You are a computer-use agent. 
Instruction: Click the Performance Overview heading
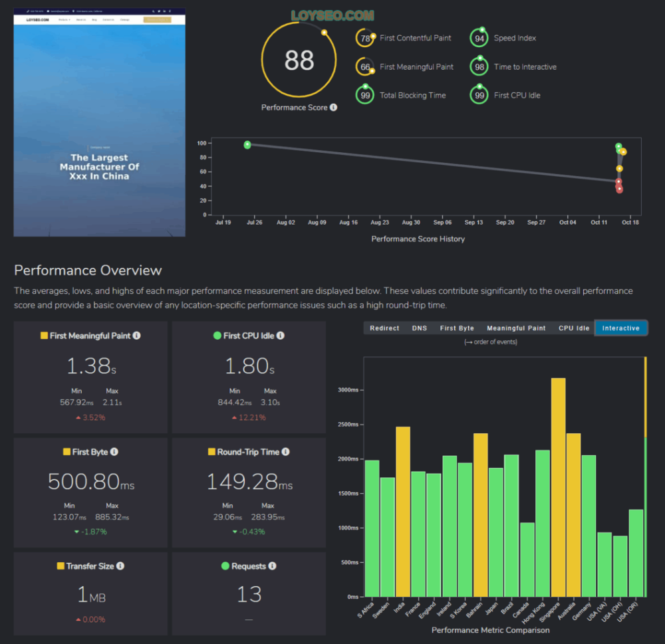pyautogui.click(x=88, y=270)
